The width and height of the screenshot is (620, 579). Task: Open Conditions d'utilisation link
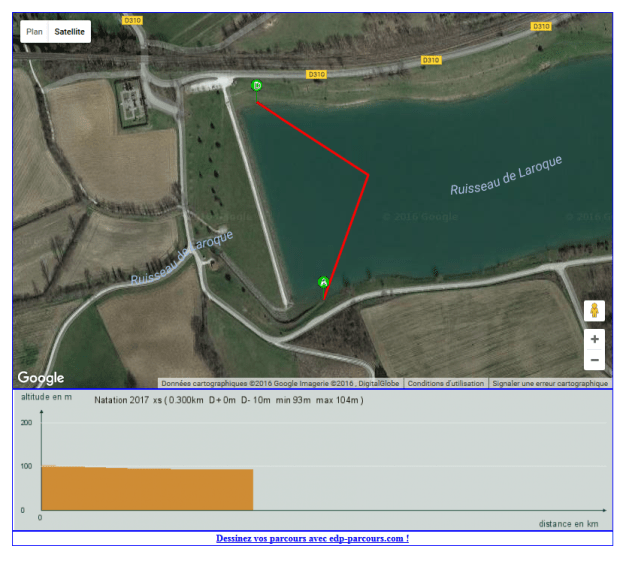click(x=446, y=383)
